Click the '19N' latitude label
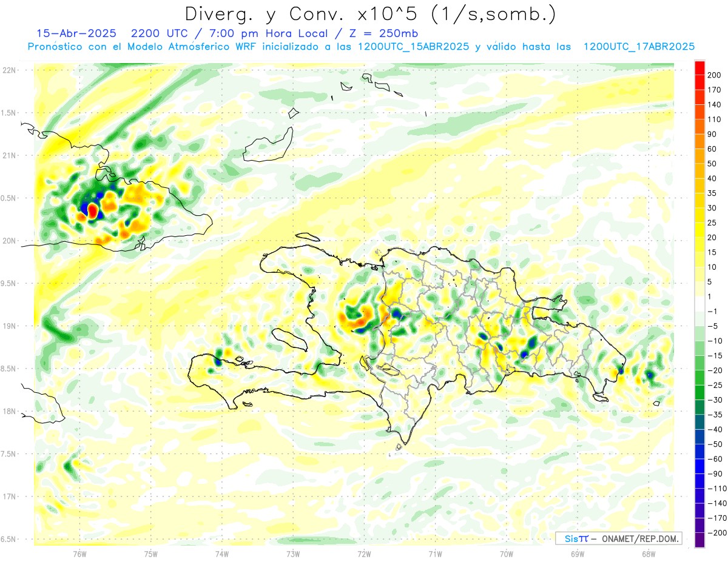Screen dimensions: 728x562 pos(9,326)
